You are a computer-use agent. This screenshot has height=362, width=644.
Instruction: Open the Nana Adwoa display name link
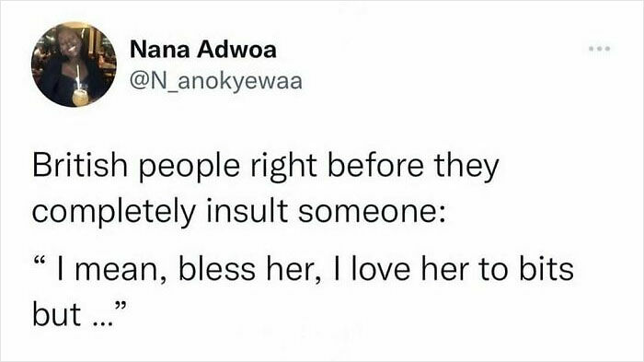(x=203, y=50)
